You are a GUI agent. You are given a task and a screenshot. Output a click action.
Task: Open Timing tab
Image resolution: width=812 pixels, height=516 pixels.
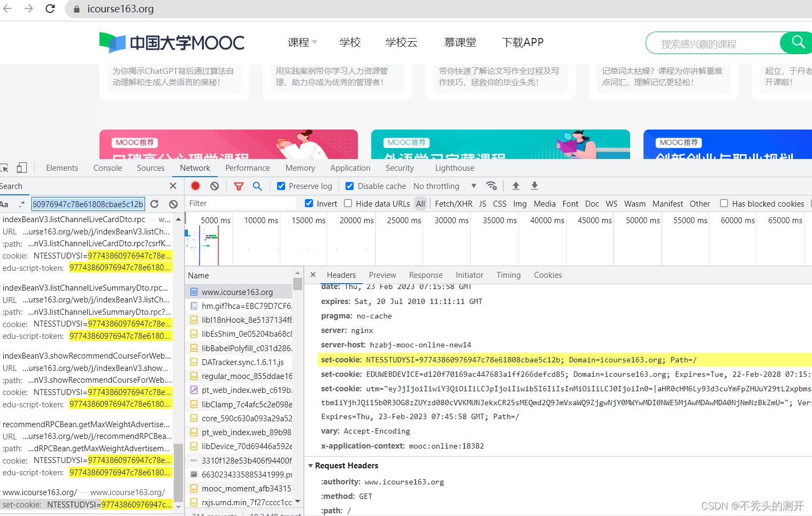[508, 275]
